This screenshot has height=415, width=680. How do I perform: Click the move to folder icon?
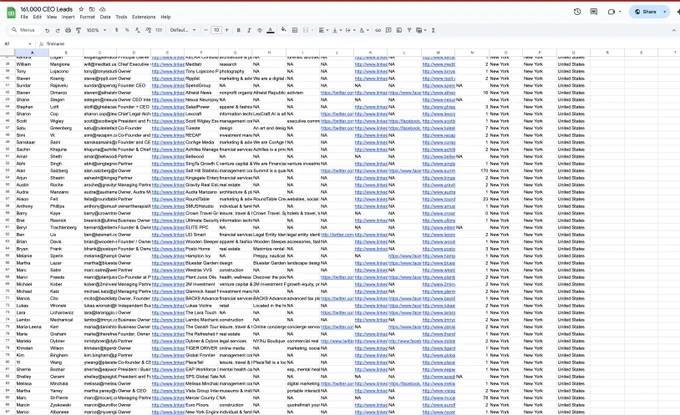tap(92, 9)
